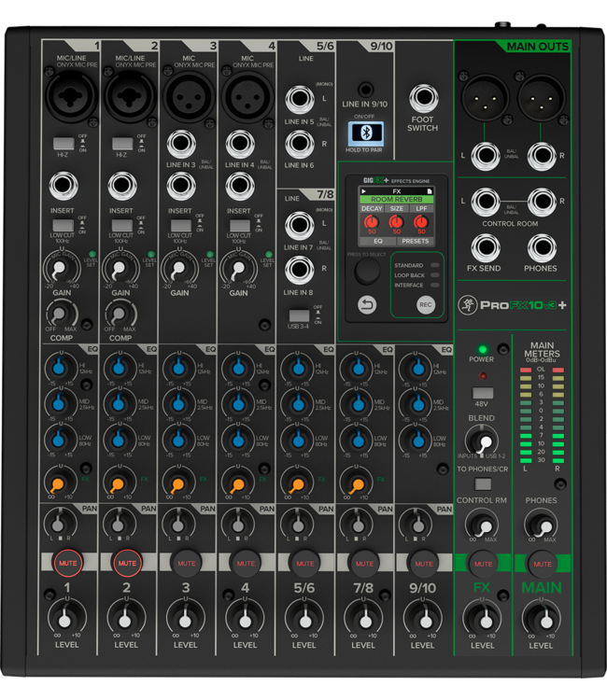The height and width of the screenshot is (700, 607).
Task: Click the green POWER indicator LED
Action: click(482, 349)
